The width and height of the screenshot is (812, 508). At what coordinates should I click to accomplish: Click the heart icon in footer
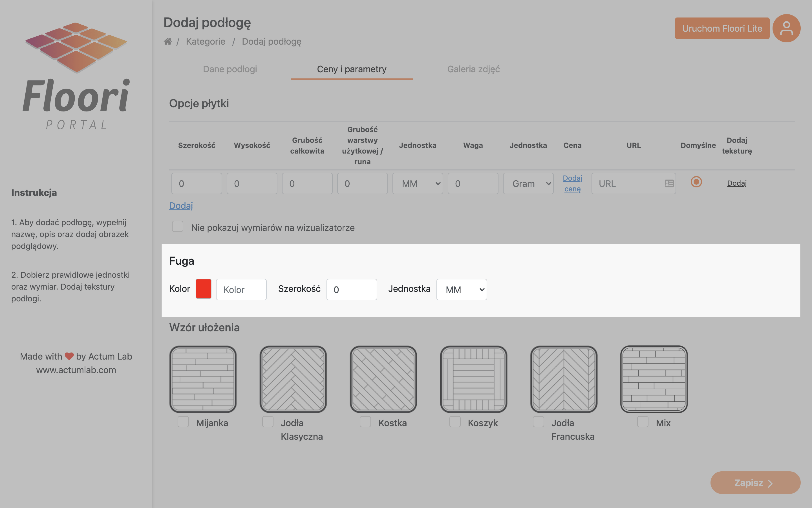pos(69,356)
